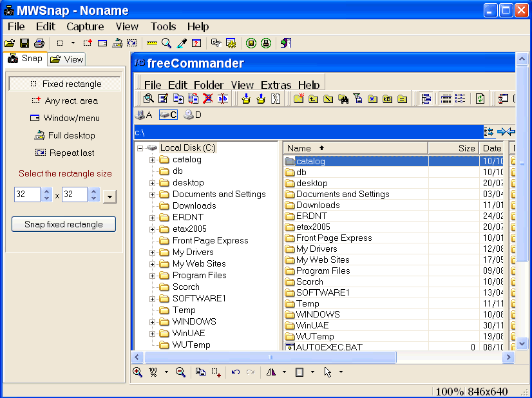Click the zoom in magnifier icon below preview
This screenshot has width=532, height=398.
coord(137,372)
